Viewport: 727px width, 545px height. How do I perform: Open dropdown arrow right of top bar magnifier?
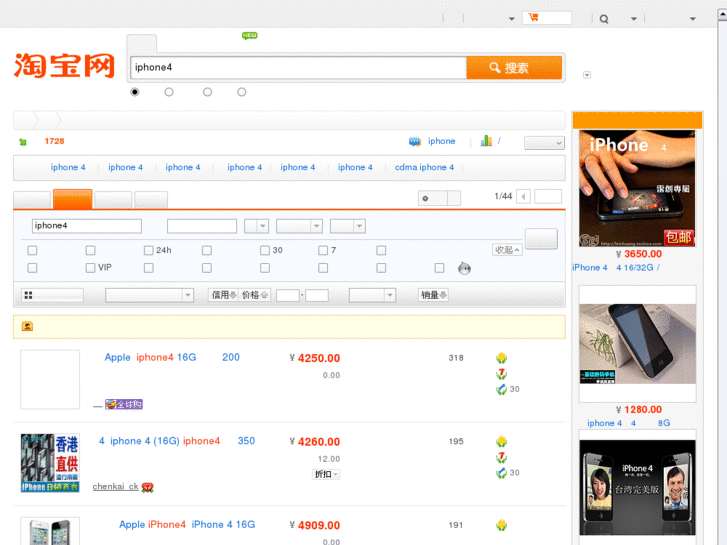pos(634,19)
